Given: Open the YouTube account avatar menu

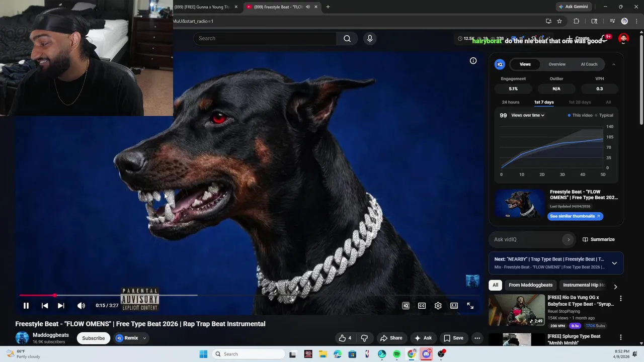Looking at the screenshot, I should 624,39.
